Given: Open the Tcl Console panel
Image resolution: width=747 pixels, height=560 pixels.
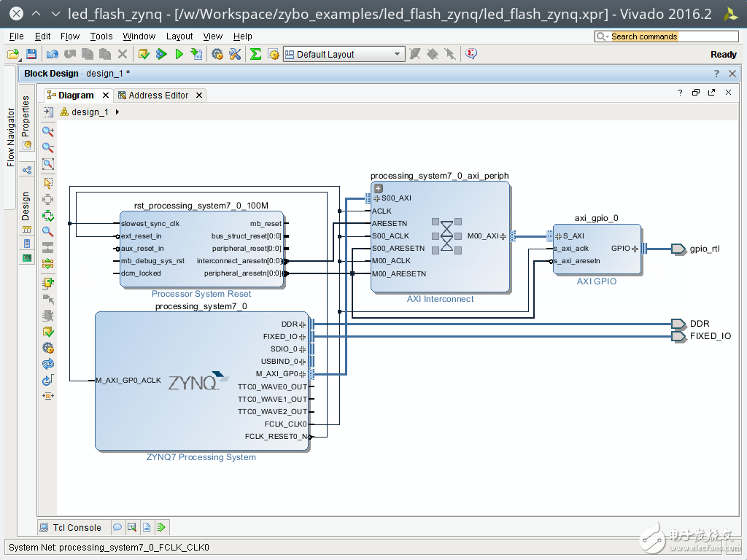Looking at the screenshot, I should click(x=71, y=527).
